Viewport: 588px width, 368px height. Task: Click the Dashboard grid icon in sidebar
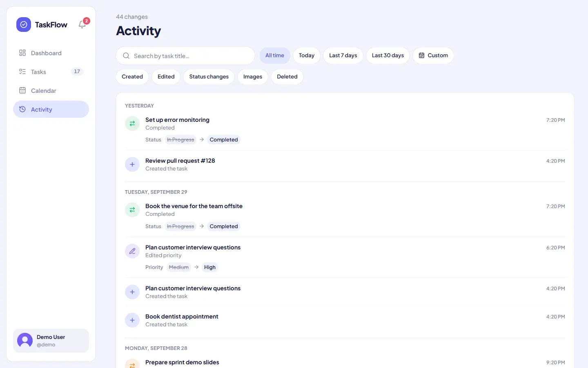(22, 53)
